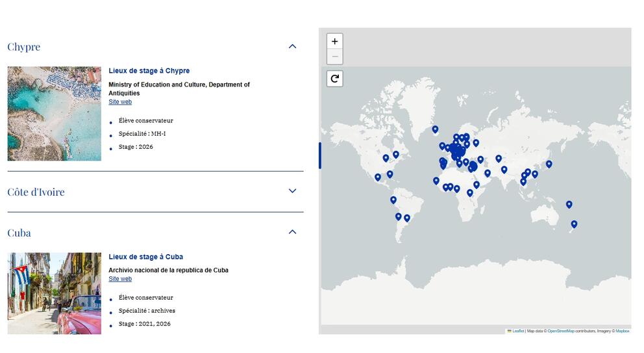644x353 pixels.
Task: Click the map pin in India
Action: click(504, 170)
